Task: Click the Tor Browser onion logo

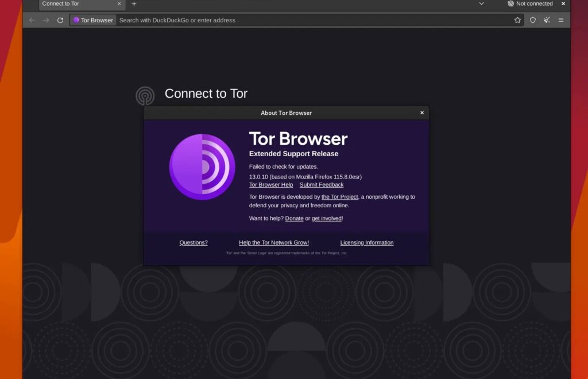Action: tap(202, 167)
